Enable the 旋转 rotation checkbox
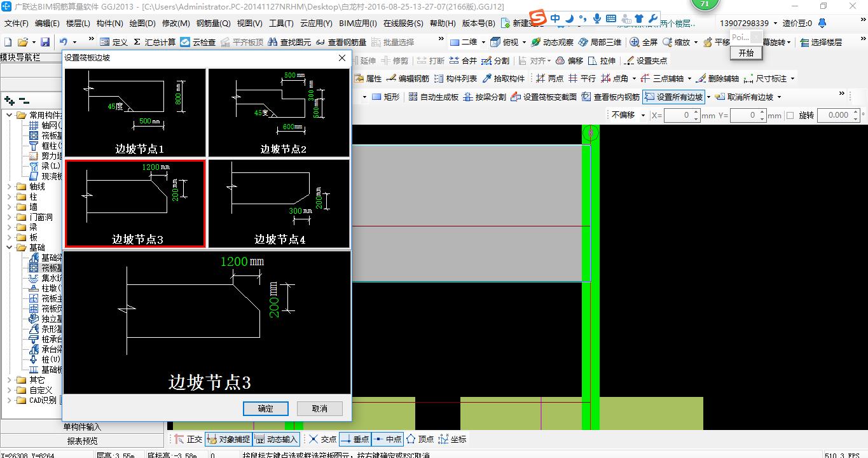The image size is (868, 458). pos(790,115)
